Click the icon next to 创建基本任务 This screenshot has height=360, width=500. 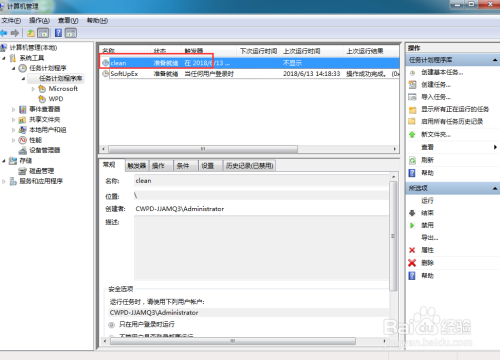coord(412,72)
